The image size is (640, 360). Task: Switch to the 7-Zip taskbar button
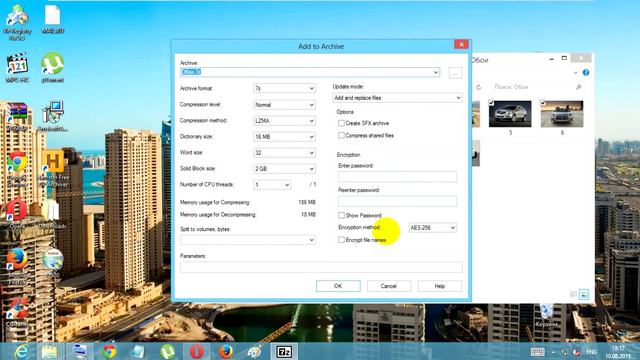pos(284,351)
